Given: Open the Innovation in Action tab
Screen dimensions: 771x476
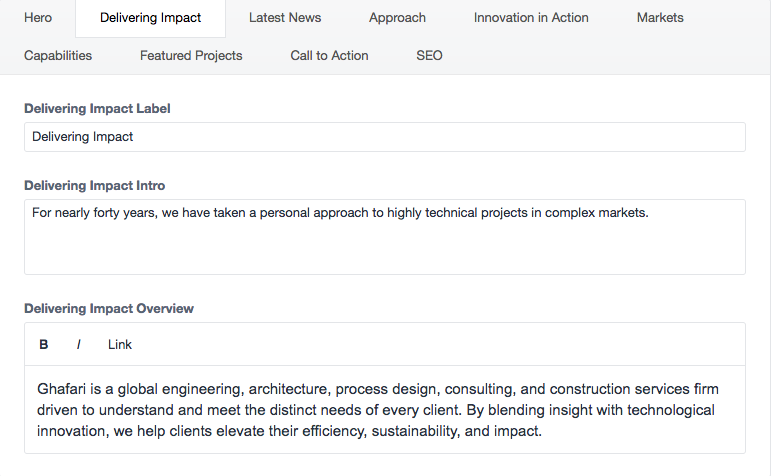Looking at the screenshot, I should point(531,18).
